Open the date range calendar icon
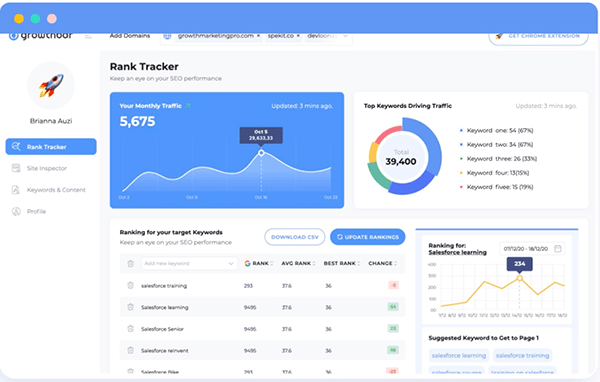The height and width of the screenshot is (382, 600). (x=558, y=249)
